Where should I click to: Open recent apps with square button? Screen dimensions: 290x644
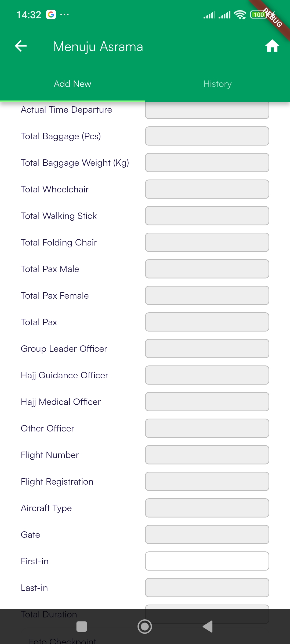click(x=82, y=627)
